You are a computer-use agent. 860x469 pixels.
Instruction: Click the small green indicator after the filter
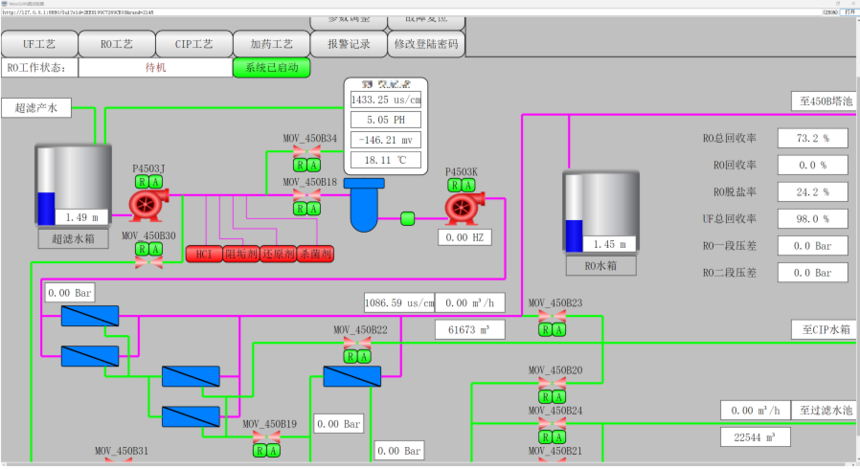[408, 219]
